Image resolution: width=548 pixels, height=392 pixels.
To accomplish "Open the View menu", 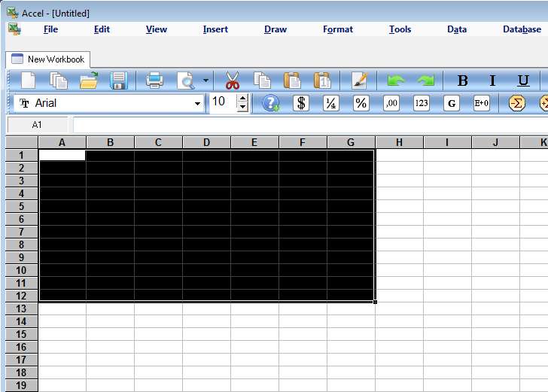I will click(x=157, y=29).
